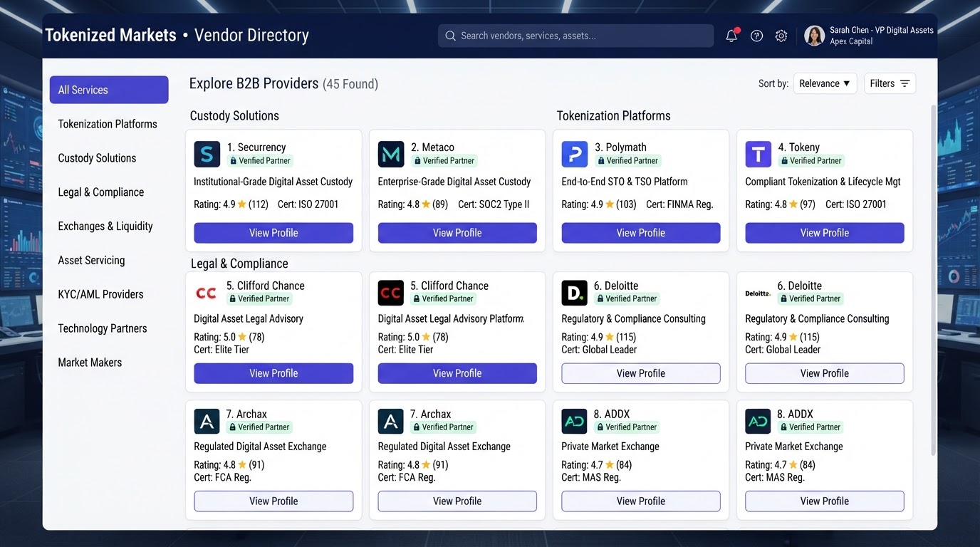Click 'End-to-End STO & TSO Platform' text
Image resolution: width=980 pixels, height=547 pixels.
point(625,182)
